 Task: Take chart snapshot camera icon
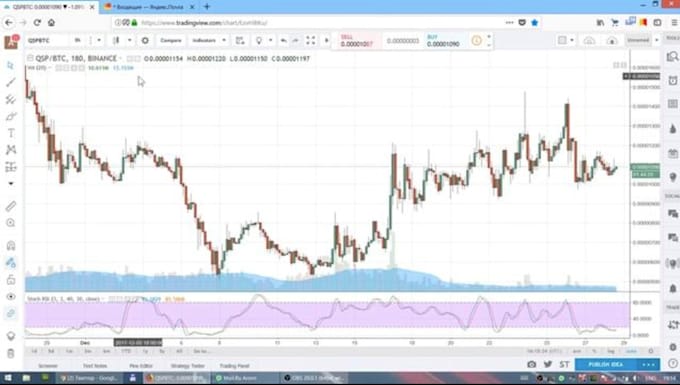[532, 365]
